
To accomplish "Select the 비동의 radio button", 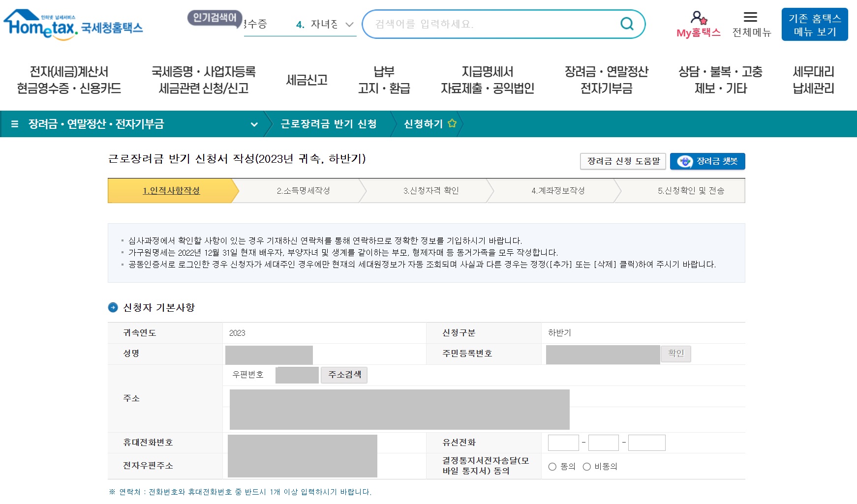I will coord(586,467).
